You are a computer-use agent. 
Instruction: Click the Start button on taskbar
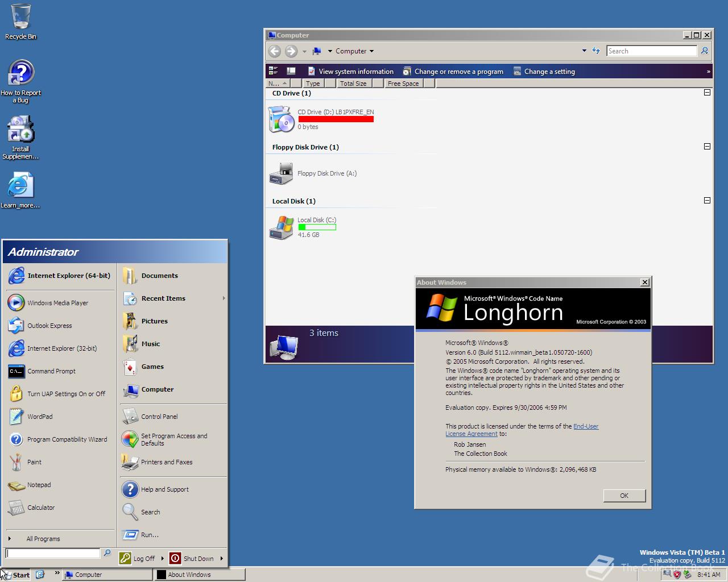16,575
